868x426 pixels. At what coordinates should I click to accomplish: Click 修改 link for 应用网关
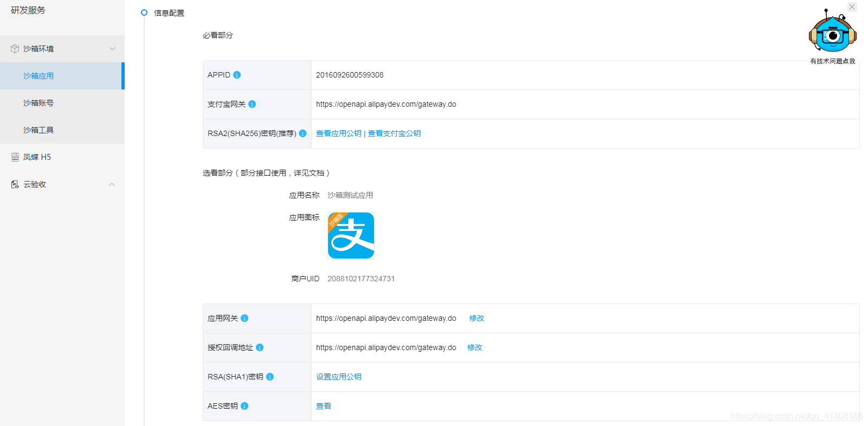click(477, 318)
